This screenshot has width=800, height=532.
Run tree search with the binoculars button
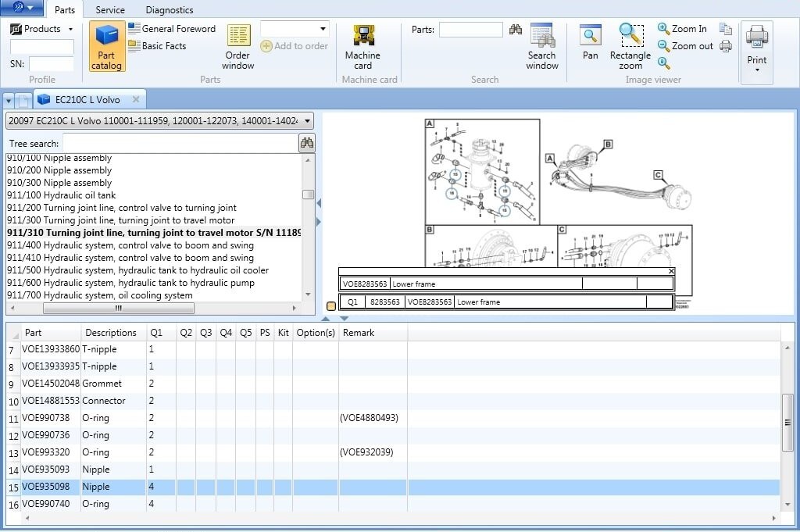[306, 143]
